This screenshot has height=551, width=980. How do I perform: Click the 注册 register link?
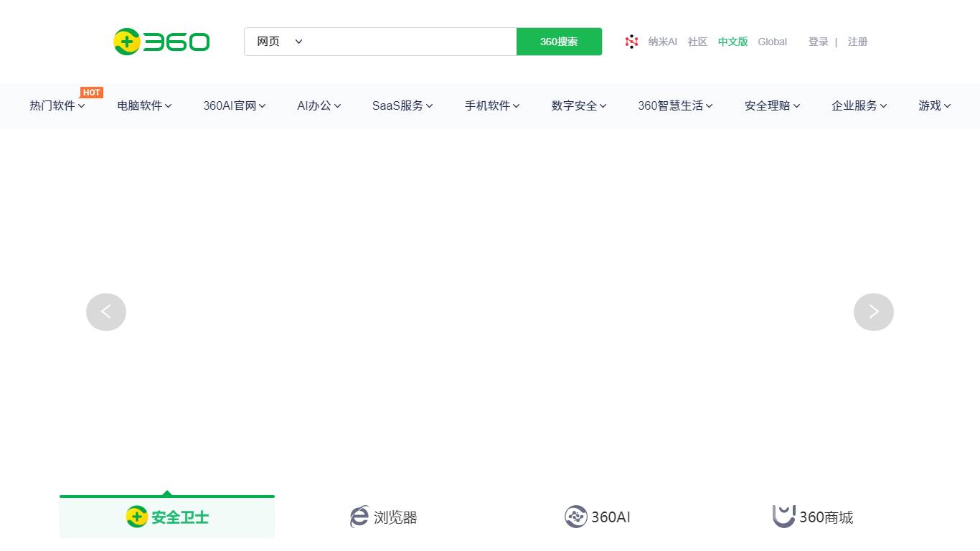[857, 42]
